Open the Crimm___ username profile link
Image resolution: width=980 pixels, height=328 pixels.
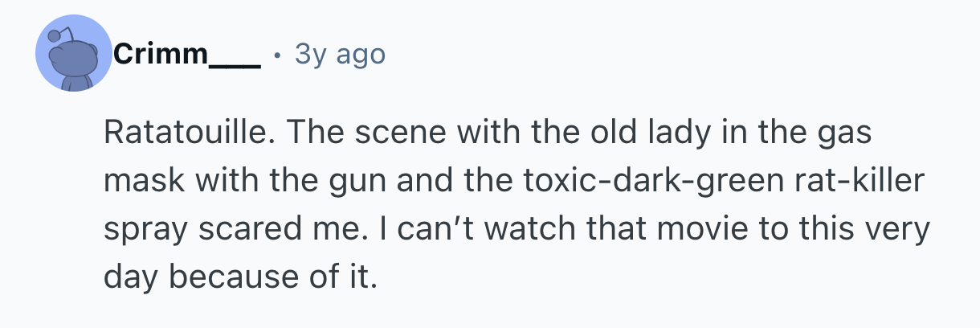pos(186,54)
